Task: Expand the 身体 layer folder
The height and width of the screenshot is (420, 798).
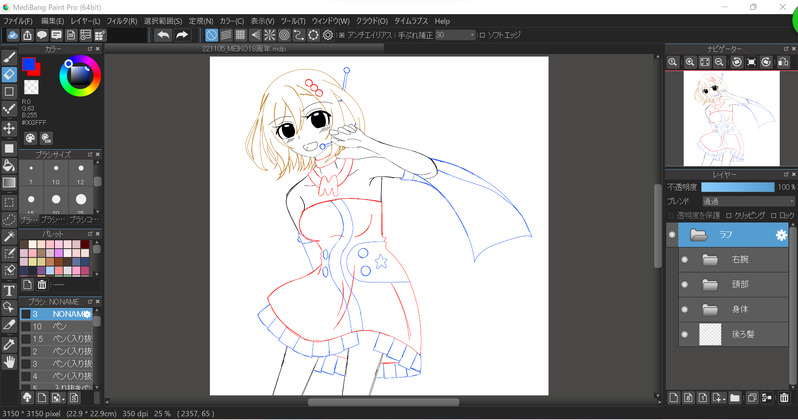Action: [x=711, y=310]
